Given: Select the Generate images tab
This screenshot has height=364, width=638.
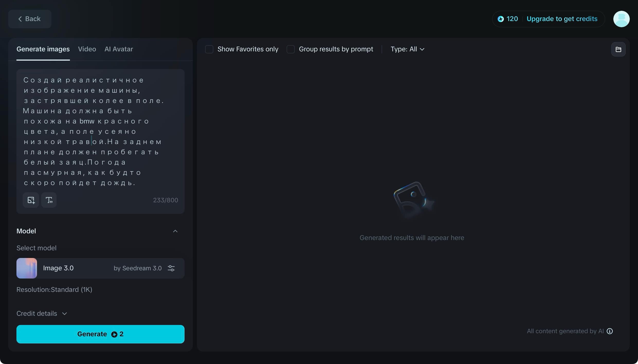Looking at the screenshot, I should click(x=43, y=49).
